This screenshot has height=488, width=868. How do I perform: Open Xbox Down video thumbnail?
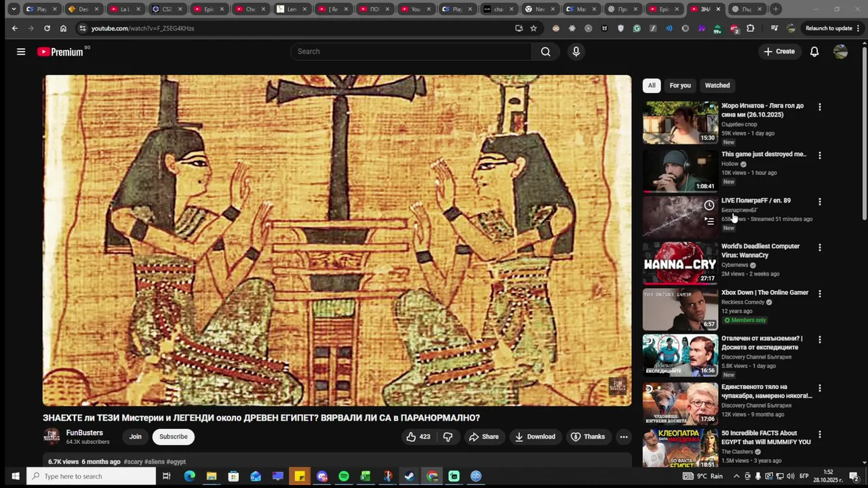[679, 310]
